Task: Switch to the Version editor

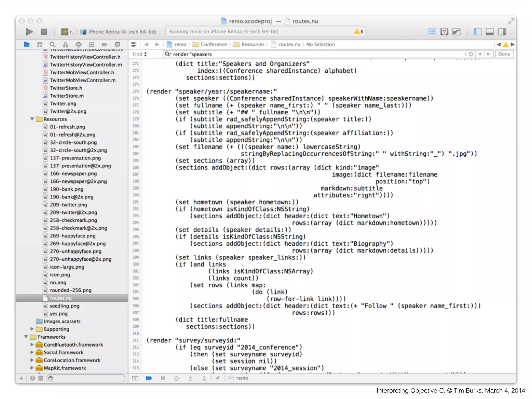Action: (x=456, y=32)
